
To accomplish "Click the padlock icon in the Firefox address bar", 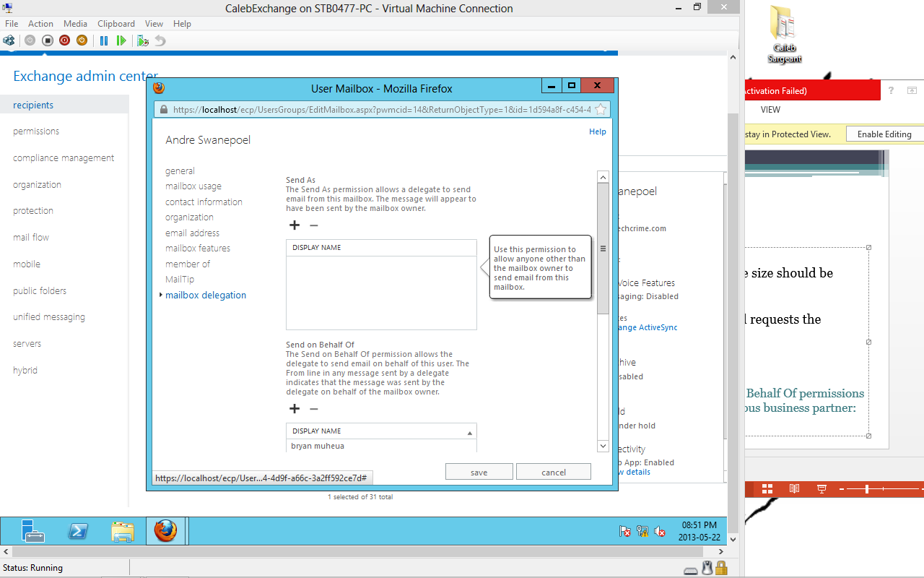I will click(x=163, y=110).
